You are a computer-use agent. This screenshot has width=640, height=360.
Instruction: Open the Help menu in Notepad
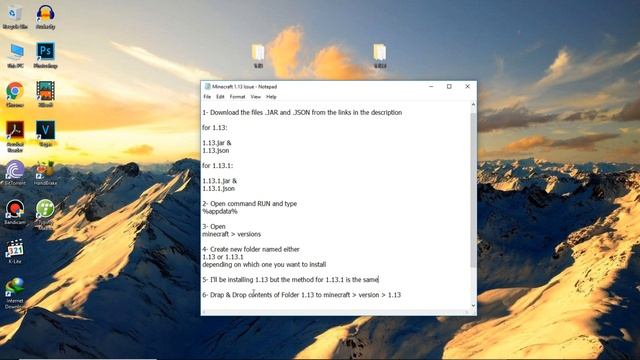[x=271, y=97]
